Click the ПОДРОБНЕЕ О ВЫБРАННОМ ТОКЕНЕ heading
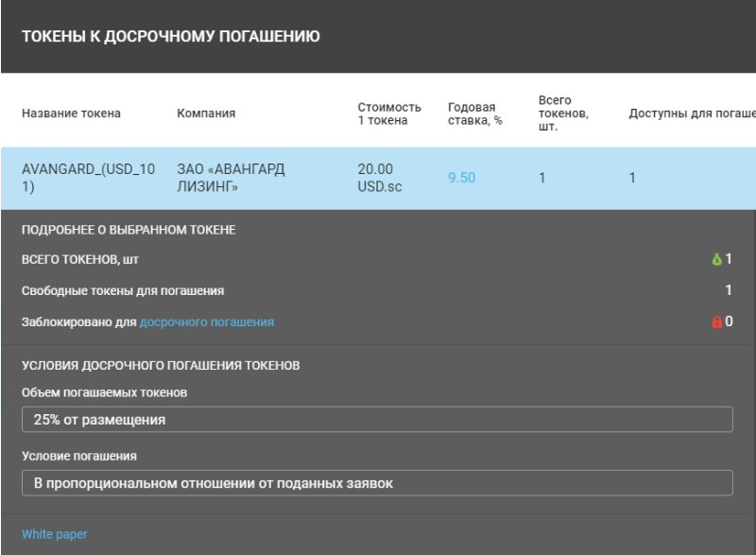Image resolution: width=756 pixels, height=555 pixels. coord(129,230)
